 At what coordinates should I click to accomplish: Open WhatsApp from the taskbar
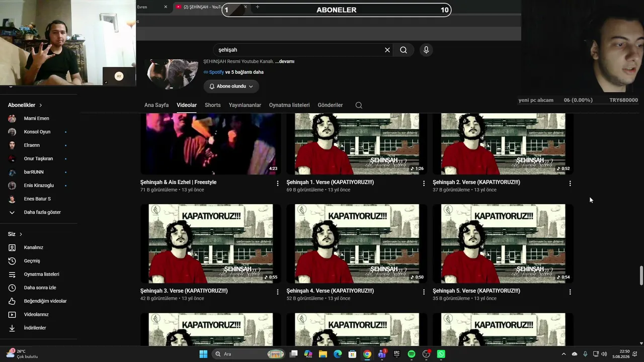[441, 354]
